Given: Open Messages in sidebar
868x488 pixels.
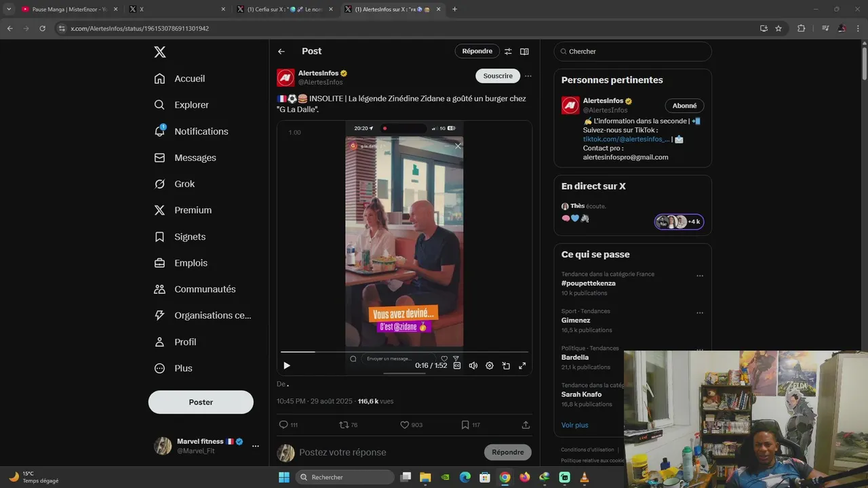Looking at the screenshot, I should coord(185,158).
